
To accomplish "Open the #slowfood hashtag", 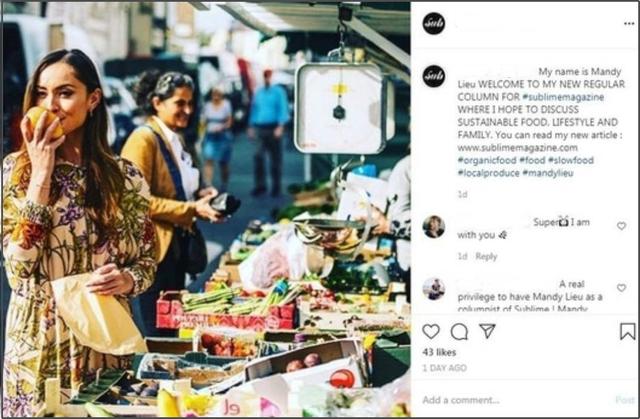I will (571, 160).
